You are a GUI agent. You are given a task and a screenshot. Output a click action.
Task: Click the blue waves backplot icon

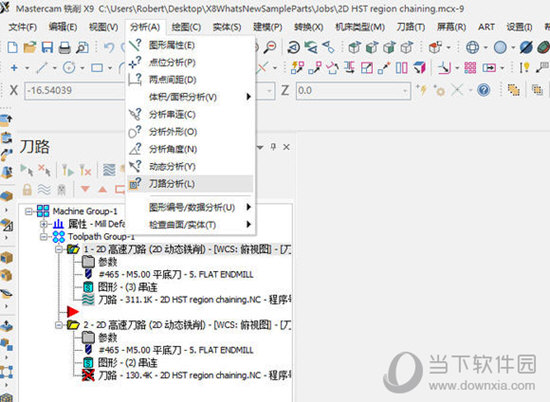coord(109,170)
